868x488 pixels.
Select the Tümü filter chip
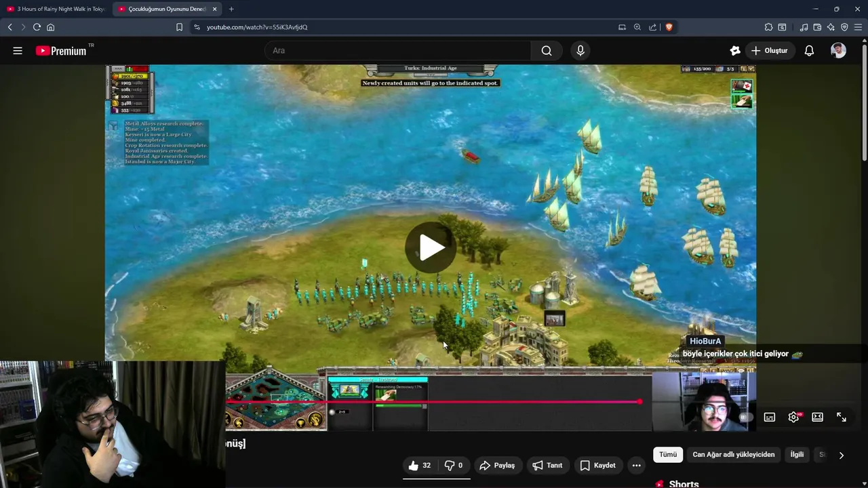[x=668, y=455]
